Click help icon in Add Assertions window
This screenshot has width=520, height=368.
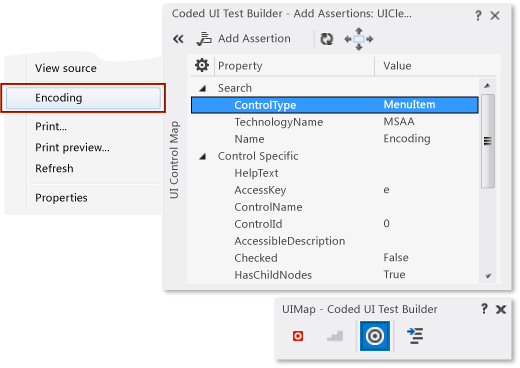(x=478, y=15)
